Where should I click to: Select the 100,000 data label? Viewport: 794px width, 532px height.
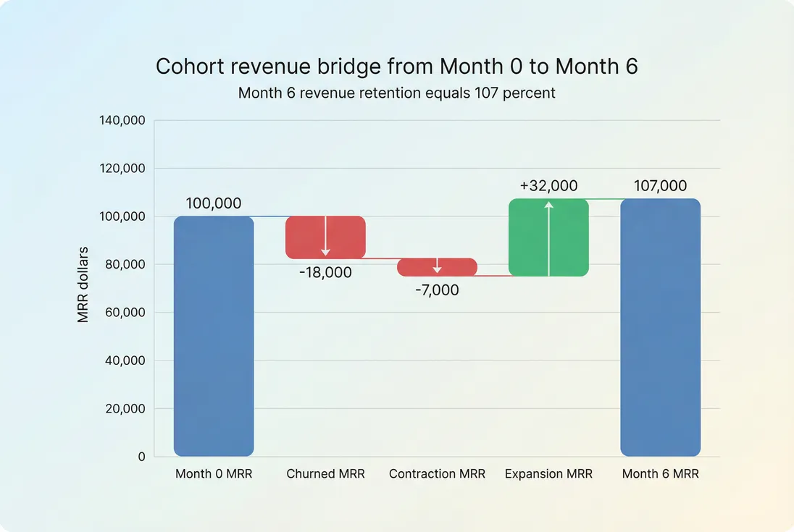click(x=214, y=203)
